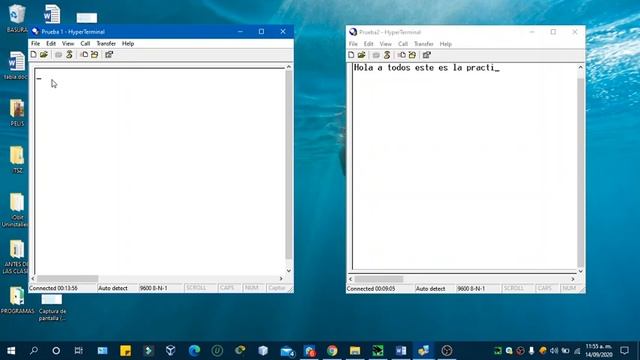
Task: Click 'Auto detect' status in Prueba 1
Action: tap(113, 288)
